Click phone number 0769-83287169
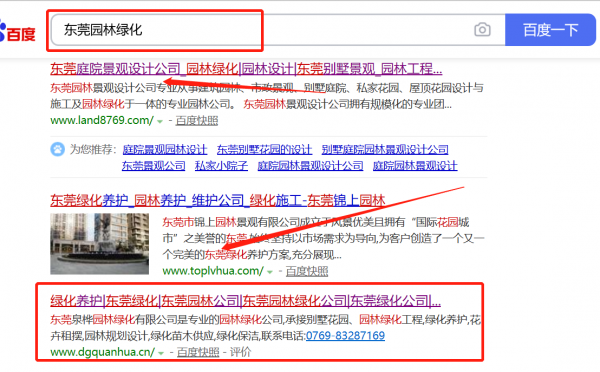Viewport: 600px width, 372px height. pyautogui.click(x=345, y=336)
